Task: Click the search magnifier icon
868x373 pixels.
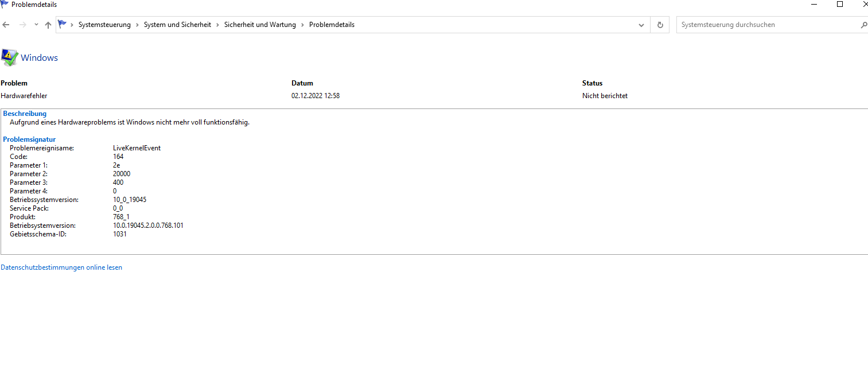Action: [863, 25]
